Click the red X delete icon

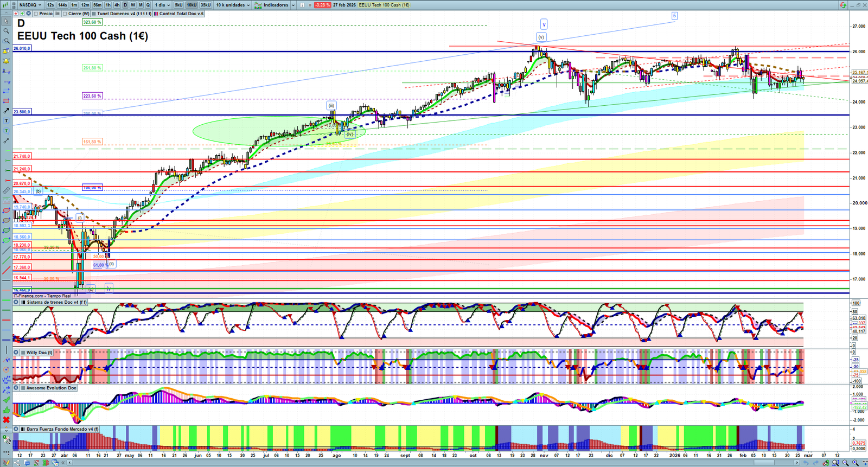6,420
